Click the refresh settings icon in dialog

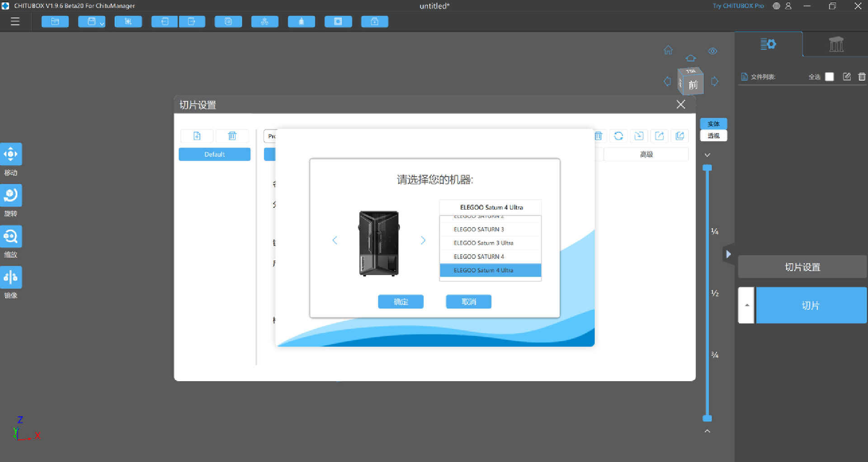[618, 136]
